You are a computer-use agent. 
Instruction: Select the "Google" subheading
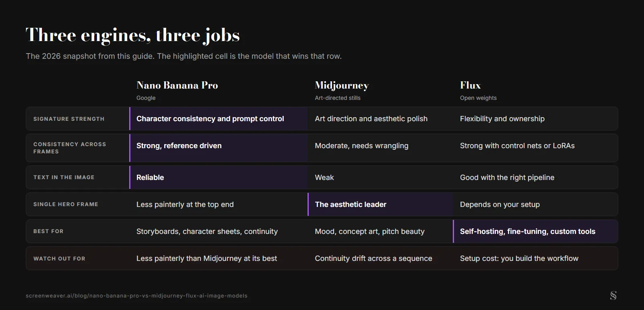146,98
